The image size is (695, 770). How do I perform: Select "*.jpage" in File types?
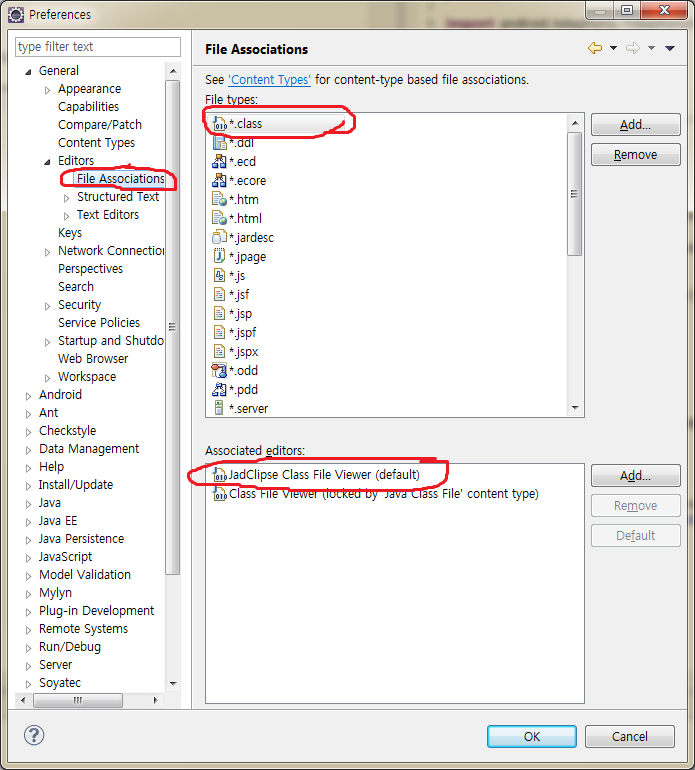pos(247,256)
